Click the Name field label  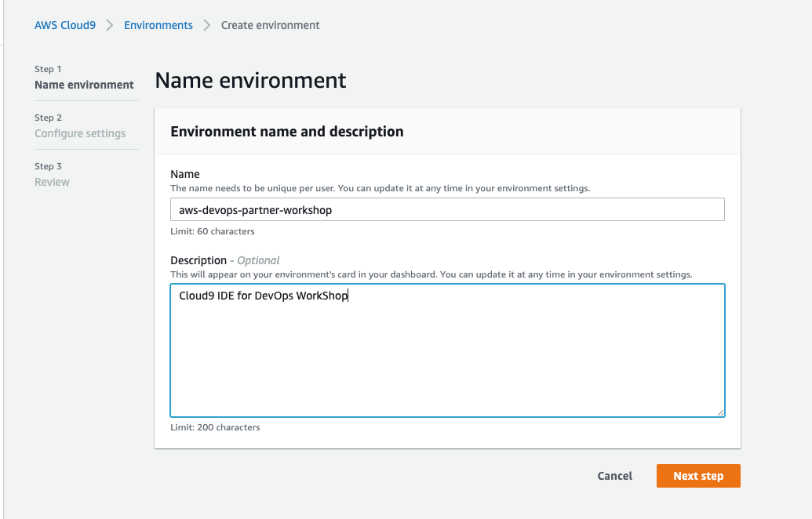185,174
